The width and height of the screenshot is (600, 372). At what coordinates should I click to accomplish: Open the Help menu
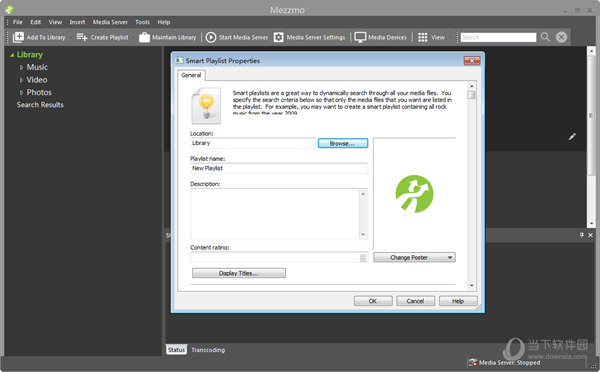(x=164, y=22)
